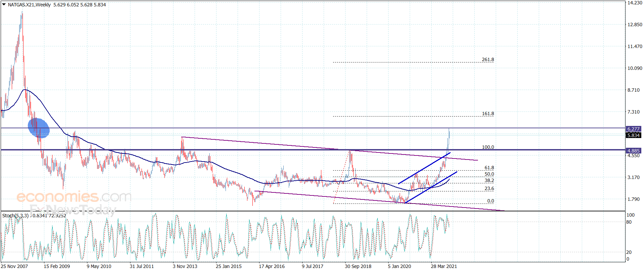The image size is (644, 271).
Task: Select the 3 Nov 2013 date marker
Action: point(185,266)
